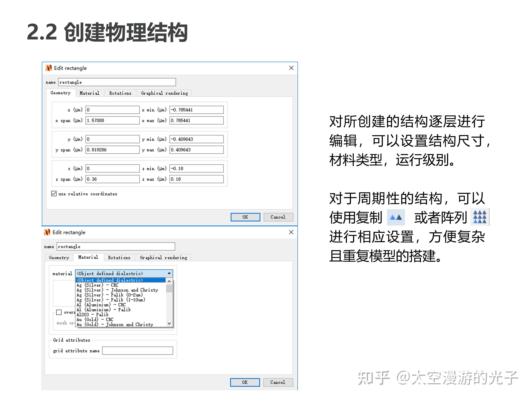Open the material dropdown arrow
The height and width of the screenshot is (399, 532).
169,273
